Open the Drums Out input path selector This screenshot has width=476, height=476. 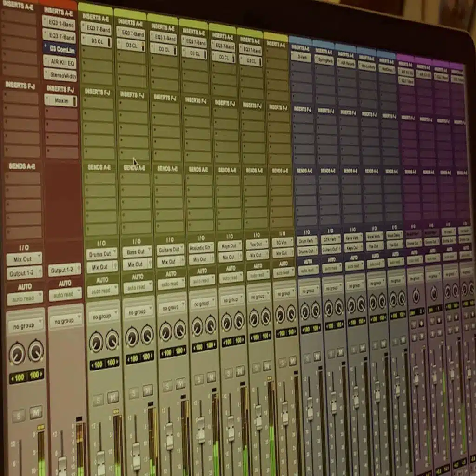pyautogui.click(x=101, y=254)
